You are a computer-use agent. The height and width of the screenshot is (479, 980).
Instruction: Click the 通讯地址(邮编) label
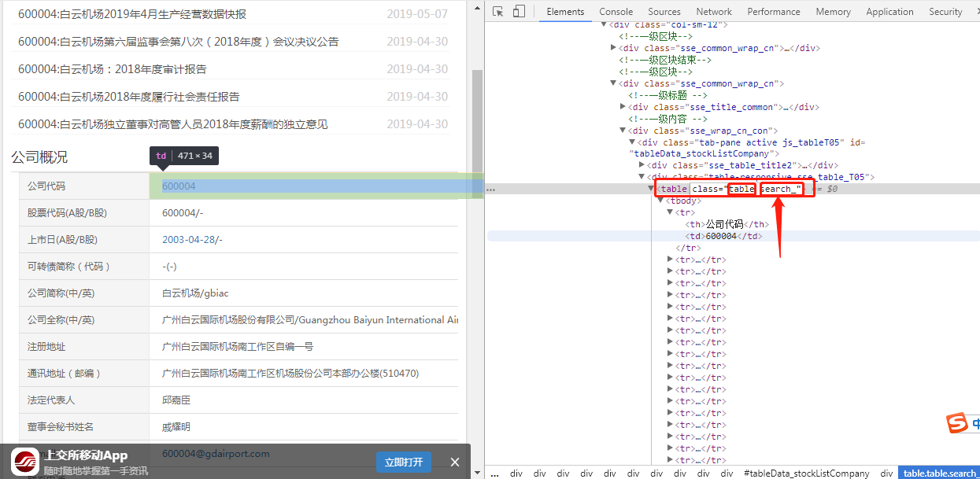[x=64, y=374]
